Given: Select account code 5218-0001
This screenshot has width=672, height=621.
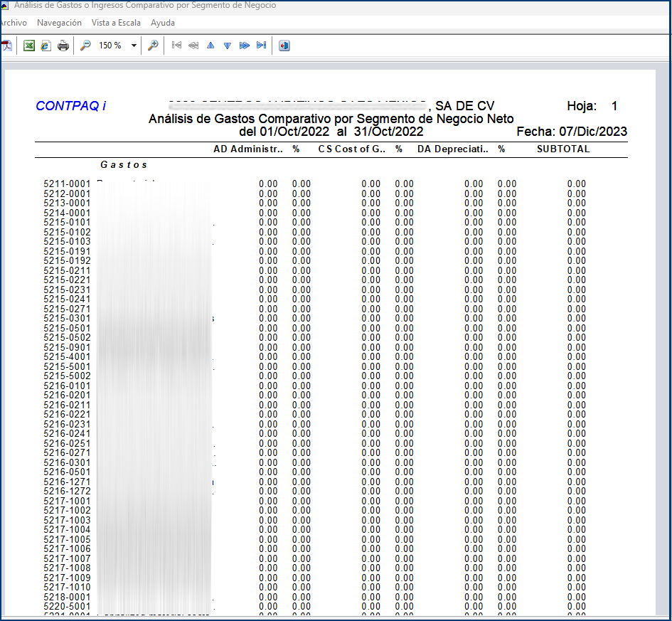Looking at the screenshot, I should click(x=68, y=598).
